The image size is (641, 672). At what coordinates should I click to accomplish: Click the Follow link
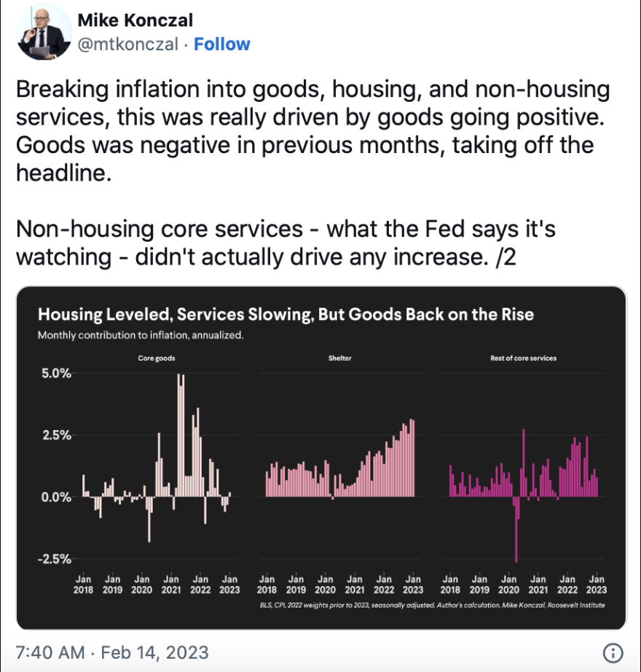222,44
